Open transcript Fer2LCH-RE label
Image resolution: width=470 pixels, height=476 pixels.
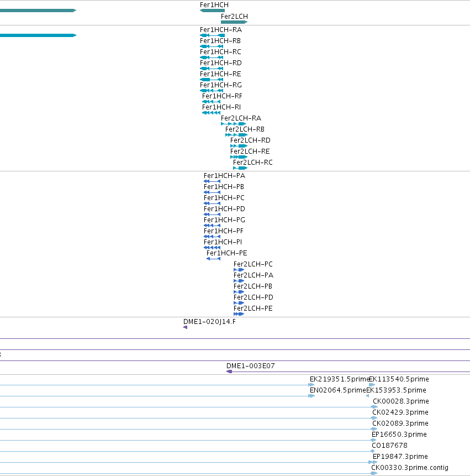(x=250, y=151)
